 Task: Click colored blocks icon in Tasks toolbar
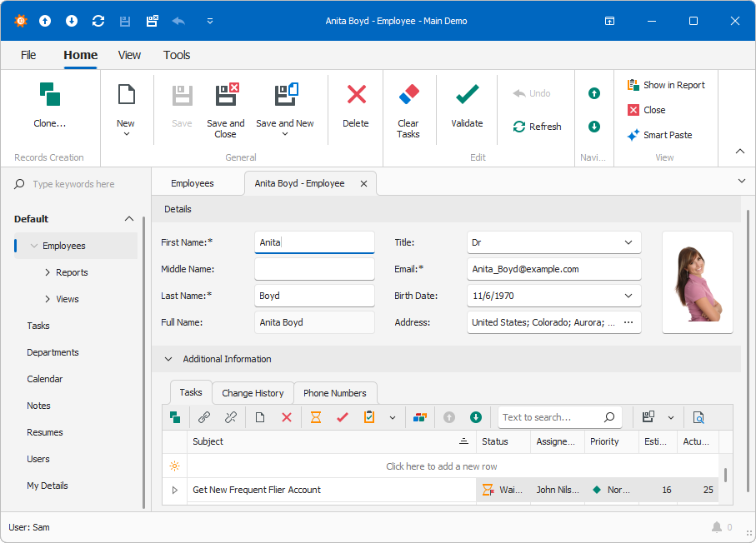pos(420,417)
